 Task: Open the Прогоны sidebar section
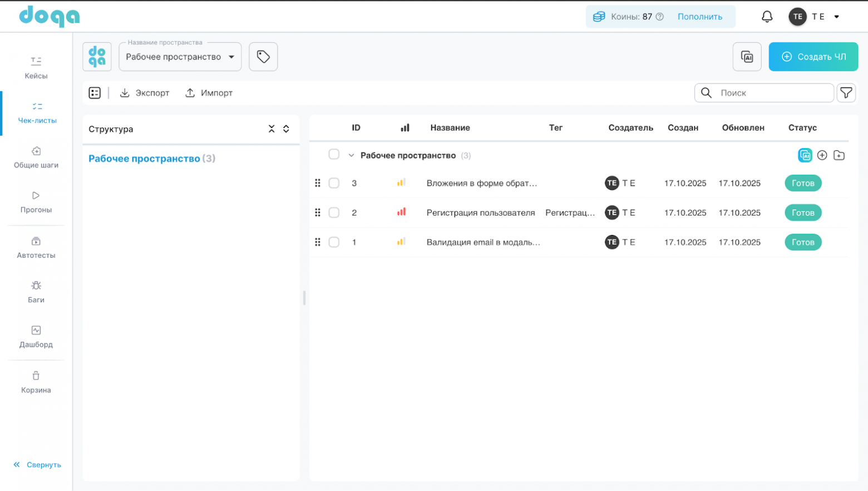click(x=36, y=202)
